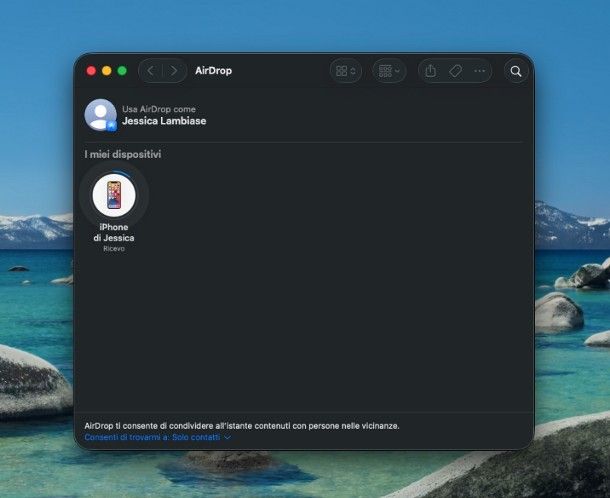Maximize the AirDrop window with green button
The height and width of the screenshot is (498, 610).
point(122,71)
